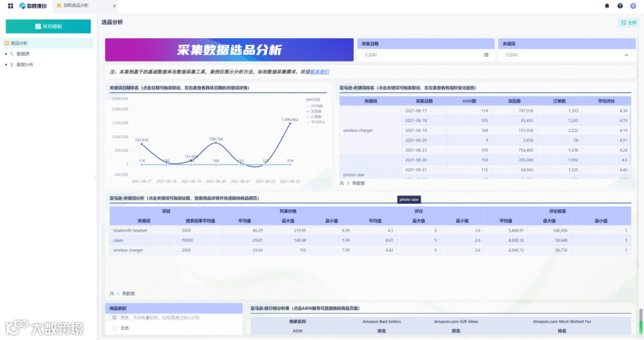
Task: Open the 采集日期 calendar icon
Action: point(487,55)
